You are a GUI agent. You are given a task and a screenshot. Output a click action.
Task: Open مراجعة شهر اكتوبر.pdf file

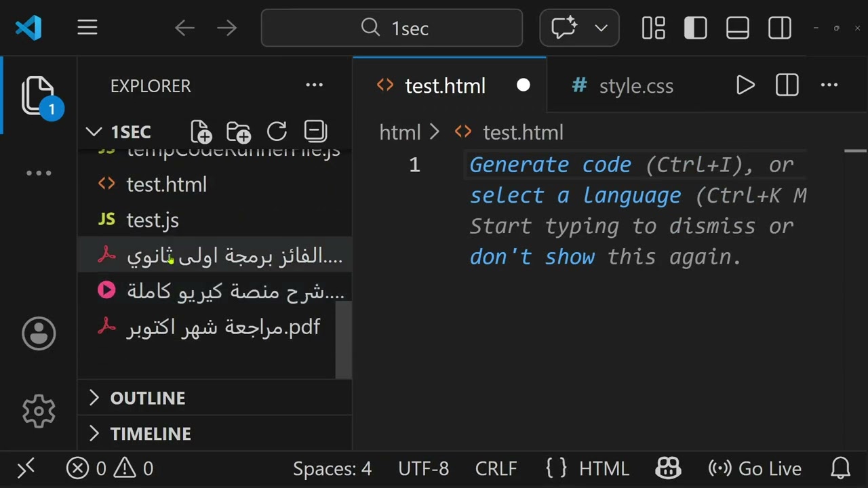click(214, 328)
